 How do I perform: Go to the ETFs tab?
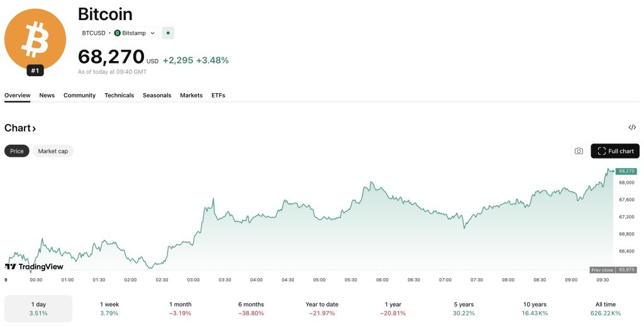click(218, 95)
